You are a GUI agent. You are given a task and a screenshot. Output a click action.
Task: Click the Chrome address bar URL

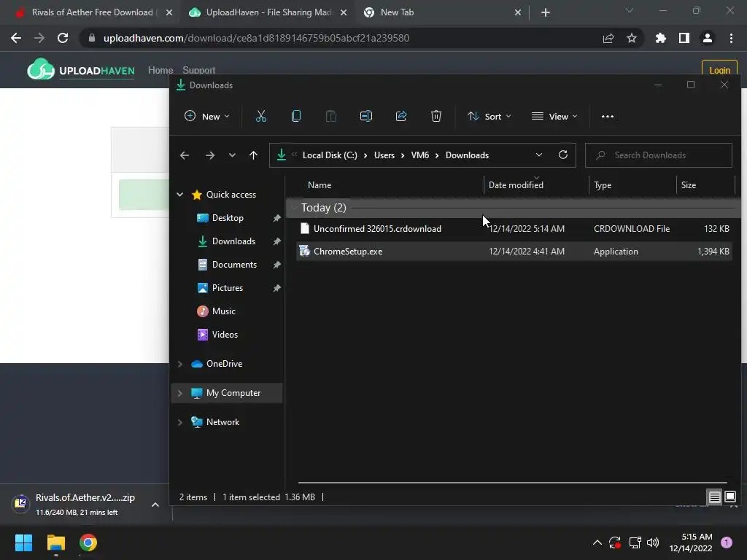coord(256,38)
